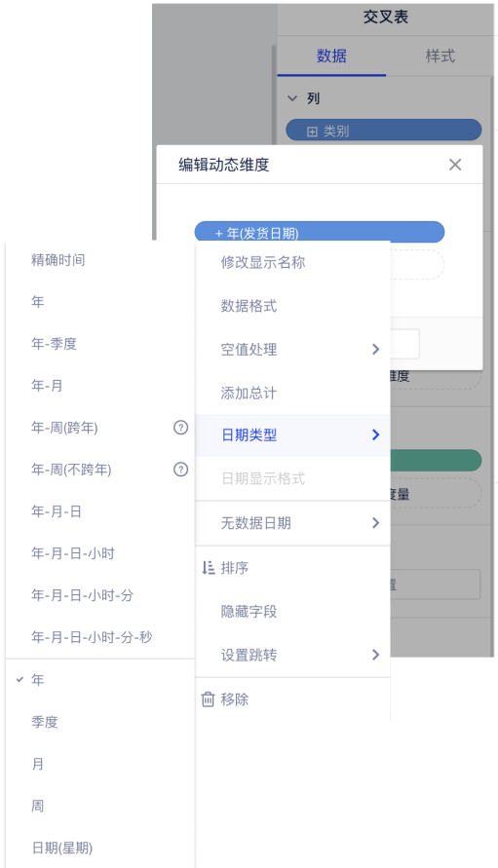Close the 编辑动态维度 dialog
The width and height of the screenshot is (498, 868).
click(x=455, y=165)
